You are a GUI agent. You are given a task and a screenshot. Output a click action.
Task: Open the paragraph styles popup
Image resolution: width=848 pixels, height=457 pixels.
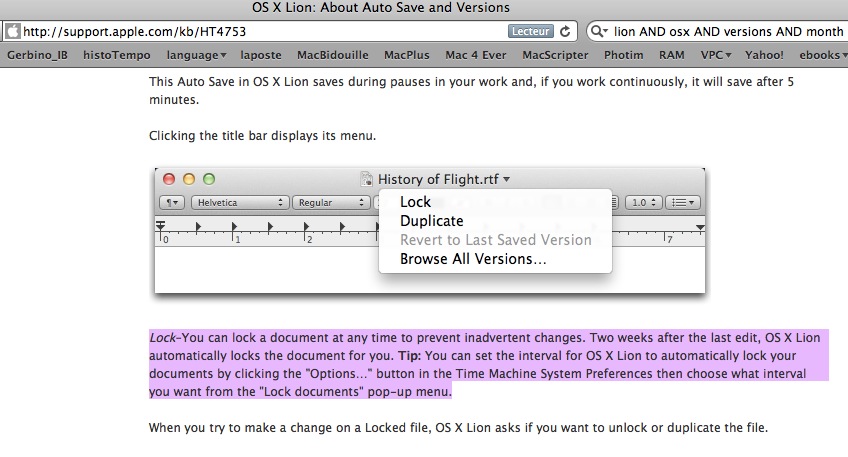pos(173,202)
